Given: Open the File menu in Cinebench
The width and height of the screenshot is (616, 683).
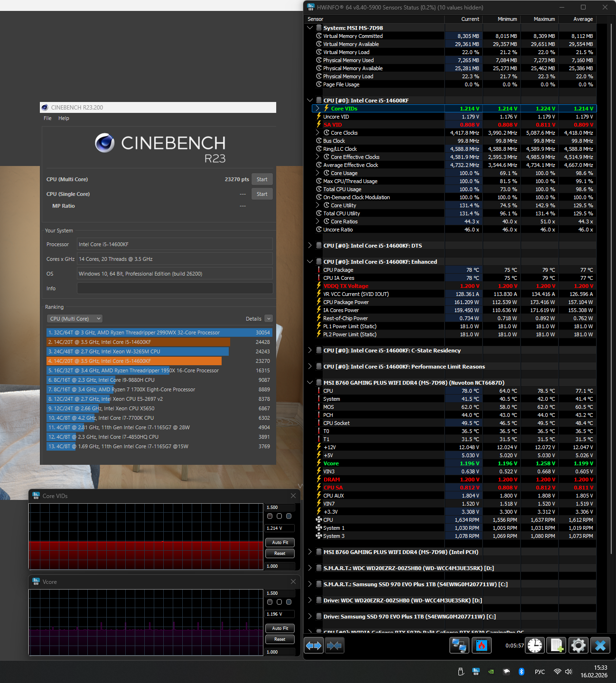Looking at the screenshot, I should (47, 118).
